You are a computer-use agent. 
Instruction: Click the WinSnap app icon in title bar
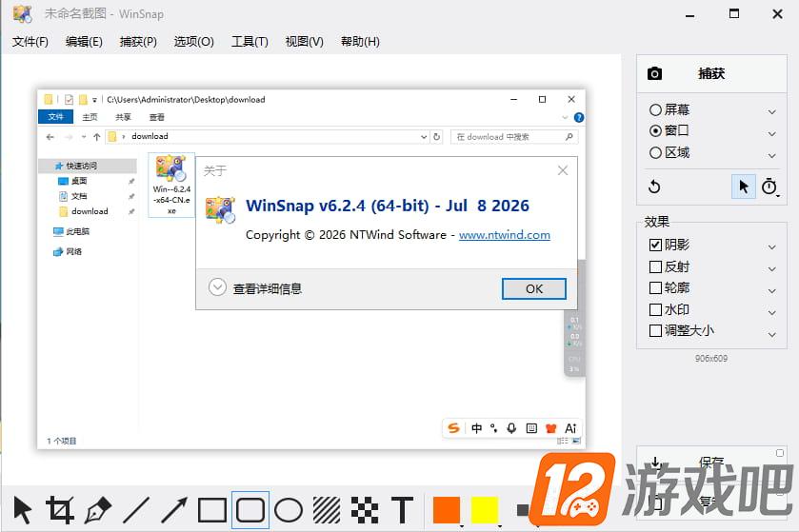23,13
